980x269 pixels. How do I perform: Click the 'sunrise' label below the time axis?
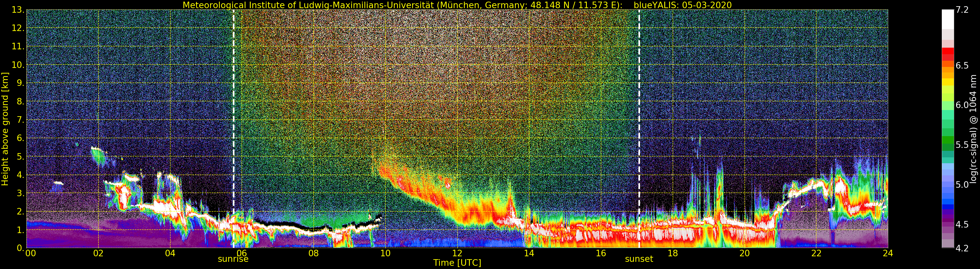tap(233, 259)
